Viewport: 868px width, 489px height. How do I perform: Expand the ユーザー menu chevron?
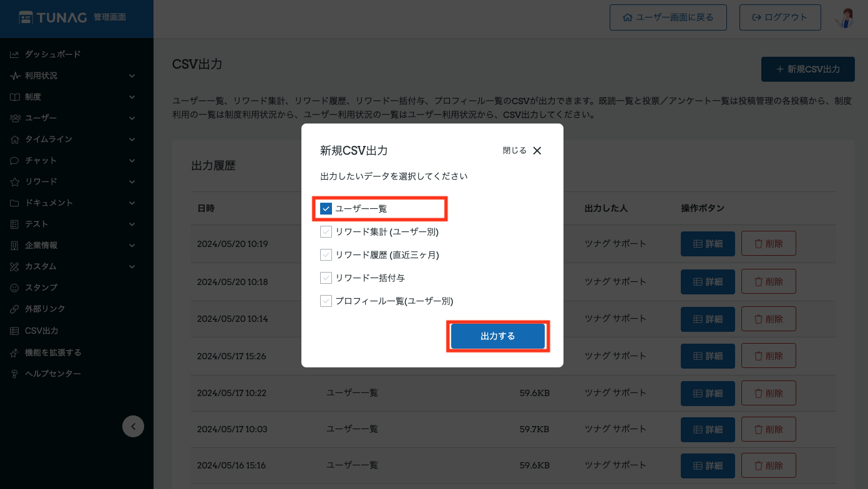tap(132, 119)
